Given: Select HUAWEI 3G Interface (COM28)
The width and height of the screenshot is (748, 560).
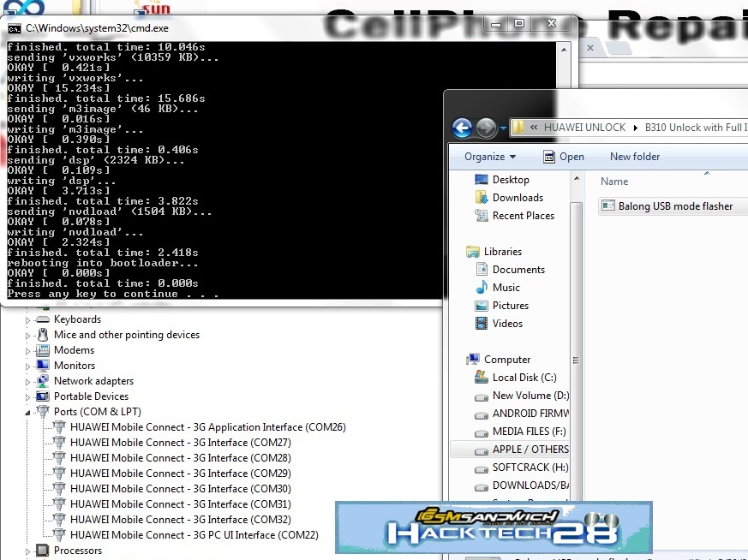Looking at the screenshot, I should tap(180, 457).
